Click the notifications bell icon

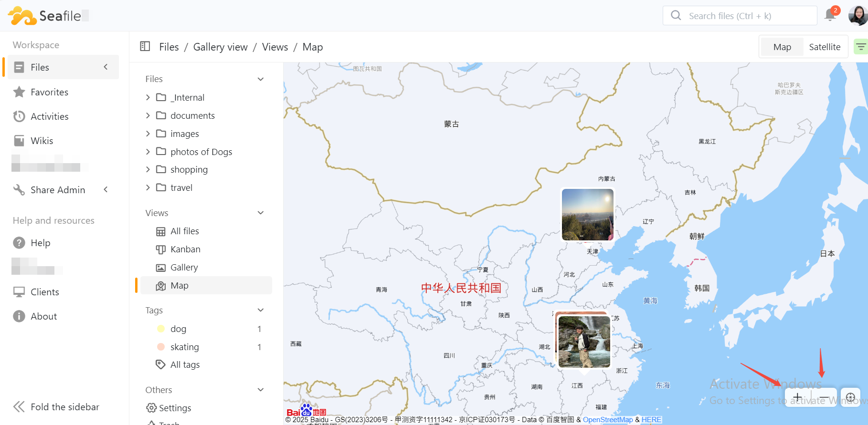(830, 15)
